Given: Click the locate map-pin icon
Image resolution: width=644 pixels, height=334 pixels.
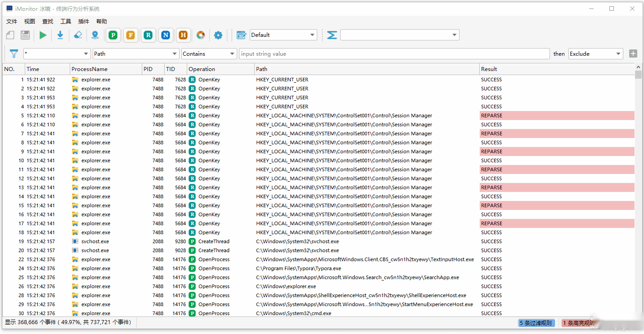Looking at the screenshot, I should click(x=95, y=35).
